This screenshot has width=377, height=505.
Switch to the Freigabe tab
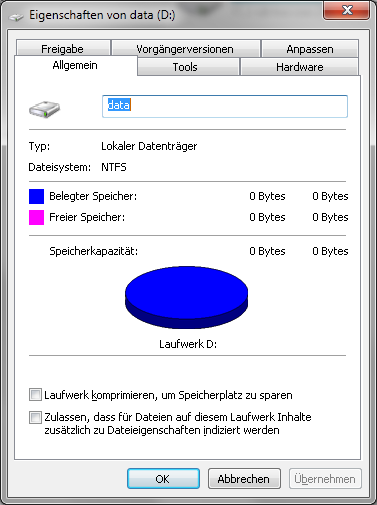63,49
